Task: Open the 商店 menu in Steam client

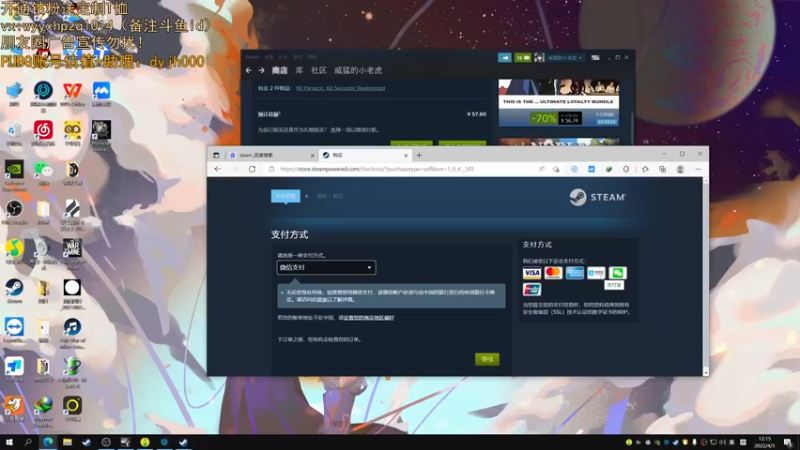Action: (280, 70)
